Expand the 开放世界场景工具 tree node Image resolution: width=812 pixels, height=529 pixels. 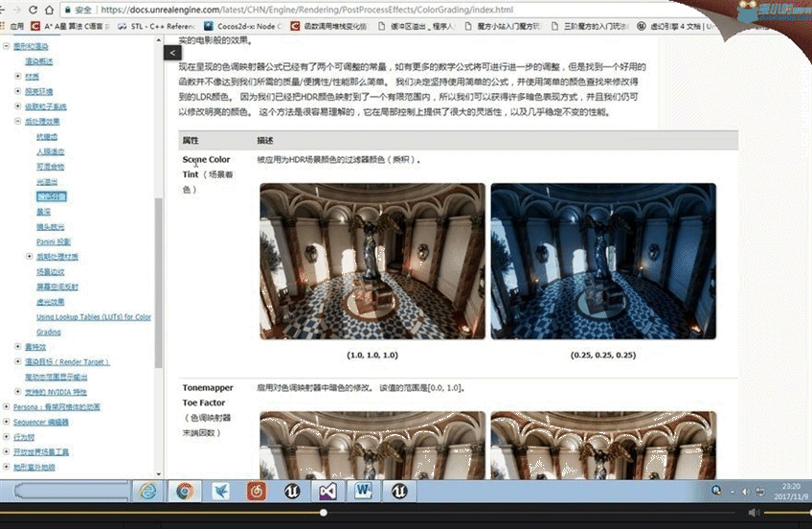click(6, 451)
